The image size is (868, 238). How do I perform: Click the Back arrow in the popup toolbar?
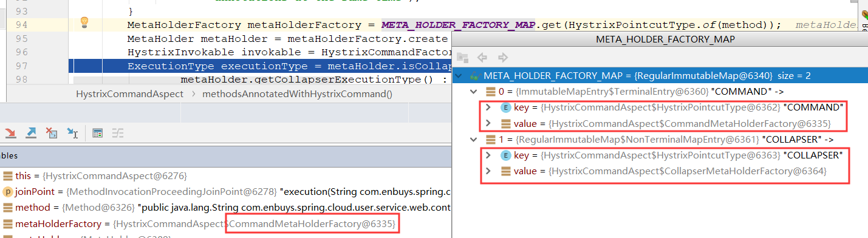[x=483, y=58]
